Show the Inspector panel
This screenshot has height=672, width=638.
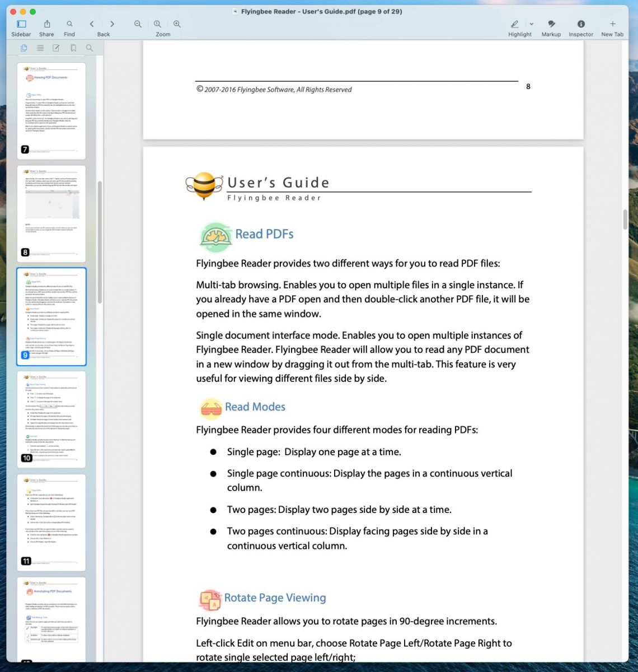pyautogui.click(x=581, y=24)
